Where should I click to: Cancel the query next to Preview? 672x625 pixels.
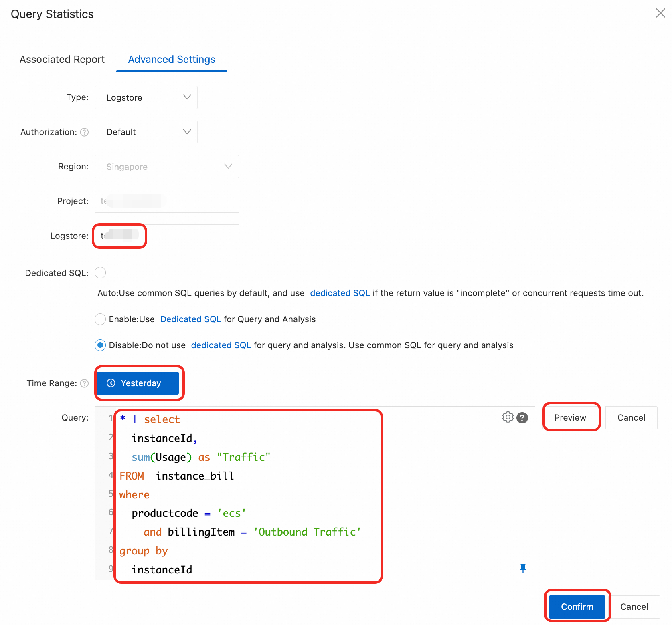631,418
